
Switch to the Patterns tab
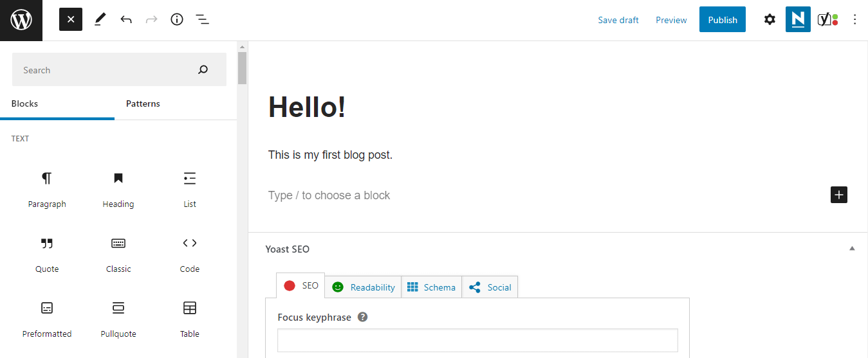click(143, 103)
